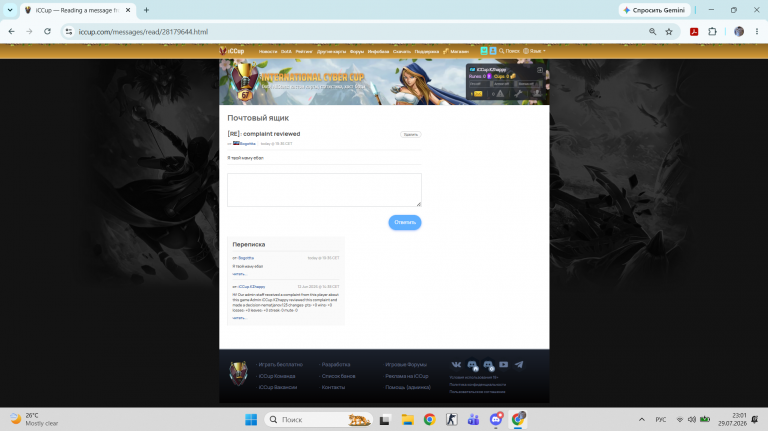Viewport: 768px width, 431px height.
Task: Open the Другие карты menu item
Action: point(331,51)
